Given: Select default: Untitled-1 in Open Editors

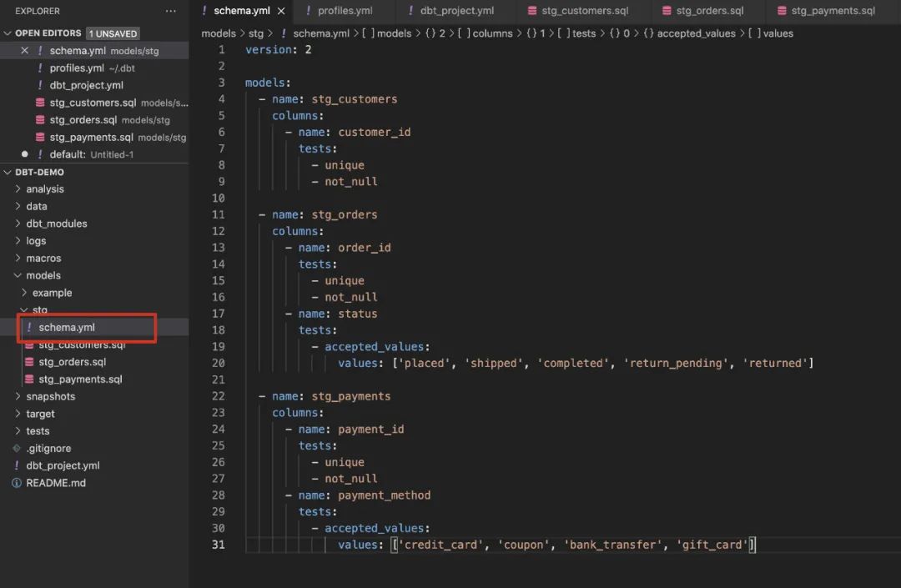Looking at the screenshot, I should (94, 154).
